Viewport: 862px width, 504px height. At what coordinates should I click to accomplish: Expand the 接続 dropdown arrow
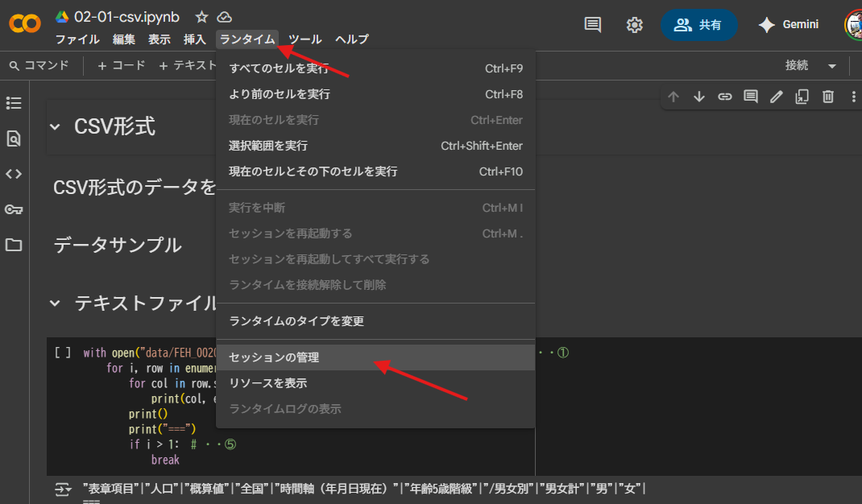(x=832, y=66)
